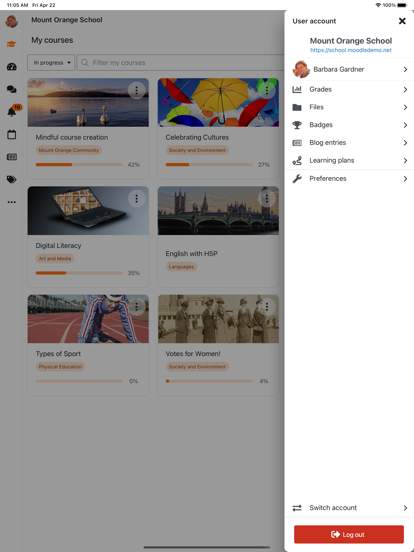
Task: Open the Badges trophy icon
Action: (297, 125)
